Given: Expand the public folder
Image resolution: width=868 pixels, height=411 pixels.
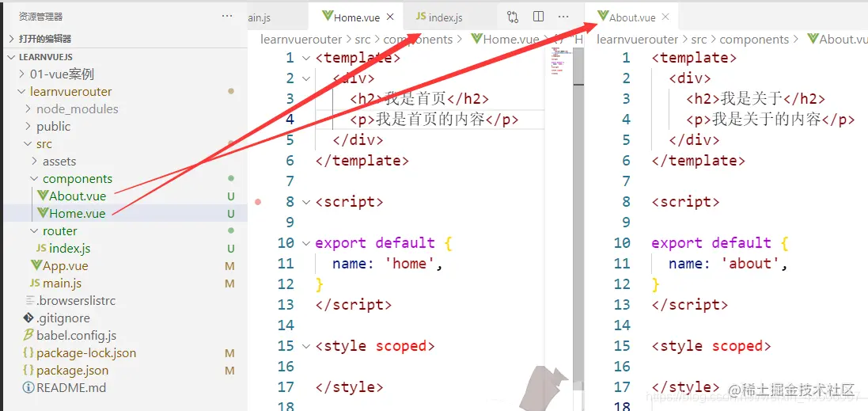Looking at the screenshot, I should tap(124, 126).
